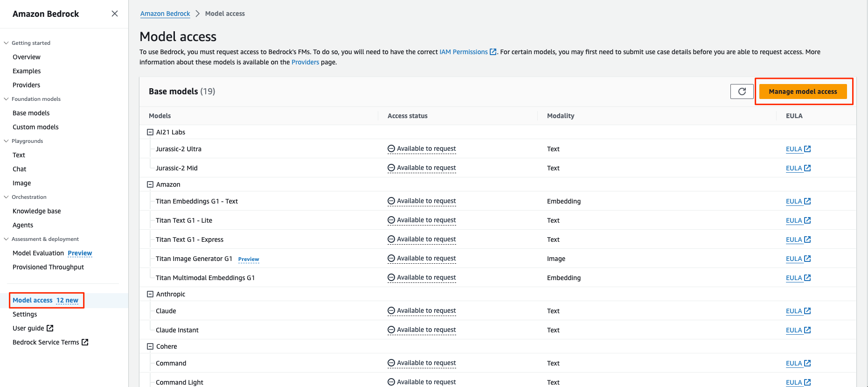Screen dimensions: 868x387
Task: Close the Amazon Bedrock sidebar with X
Action: [115, 14]
